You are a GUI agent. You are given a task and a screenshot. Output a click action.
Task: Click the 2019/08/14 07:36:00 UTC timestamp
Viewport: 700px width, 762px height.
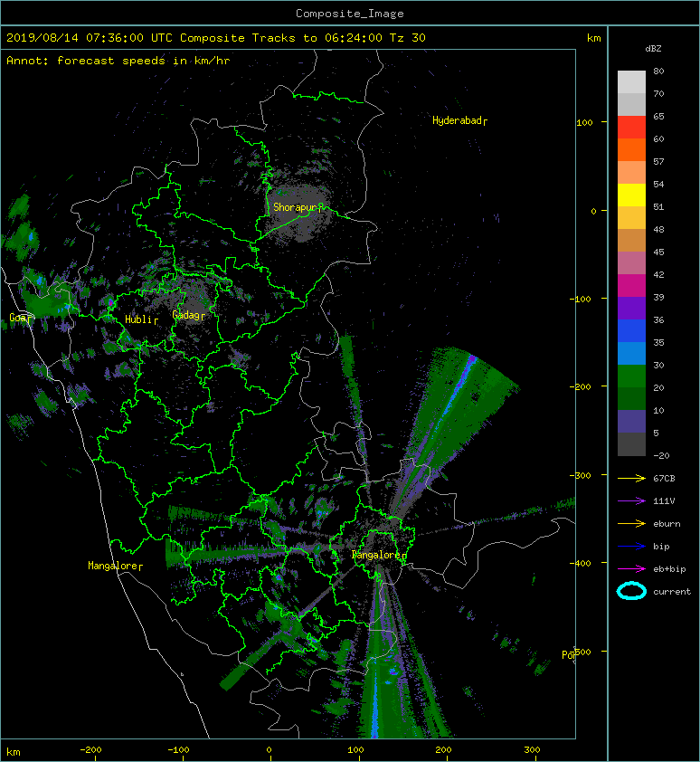click(x=90, y=37)
